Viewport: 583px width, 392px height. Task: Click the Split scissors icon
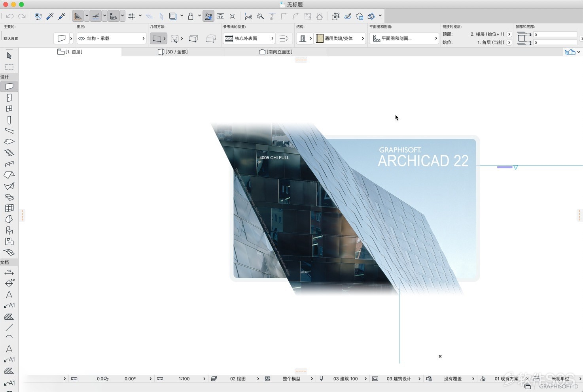click(x=248, y=16)
